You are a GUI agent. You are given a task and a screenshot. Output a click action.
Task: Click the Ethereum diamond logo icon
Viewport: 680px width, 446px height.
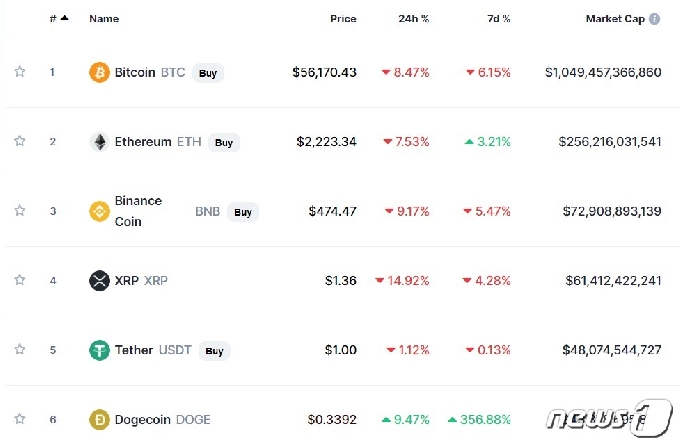pyautogui.click(x=99, y=142)
